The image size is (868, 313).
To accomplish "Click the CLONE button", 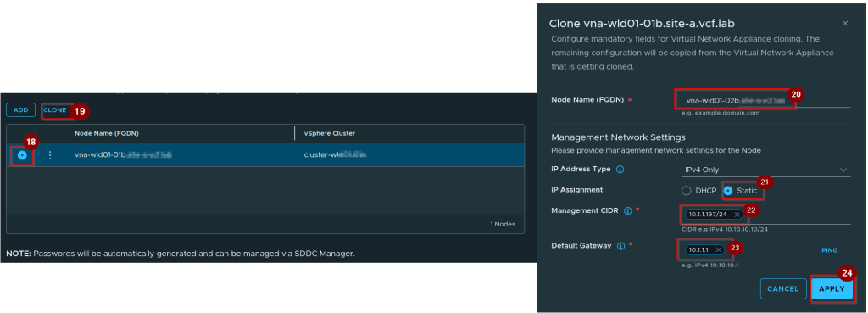I will [x=55, y=110].
